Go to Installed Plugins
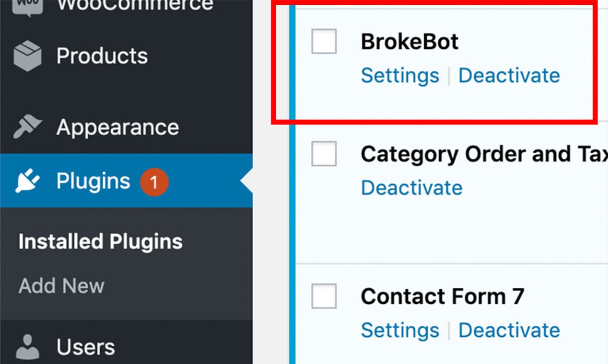 coord(101,241)
